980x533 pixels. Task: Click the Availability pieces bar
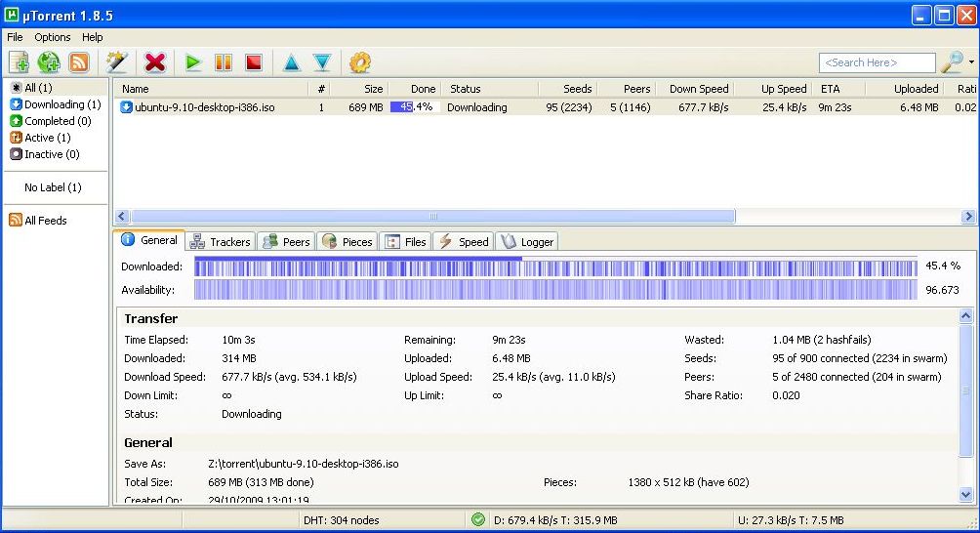(555, 290)
